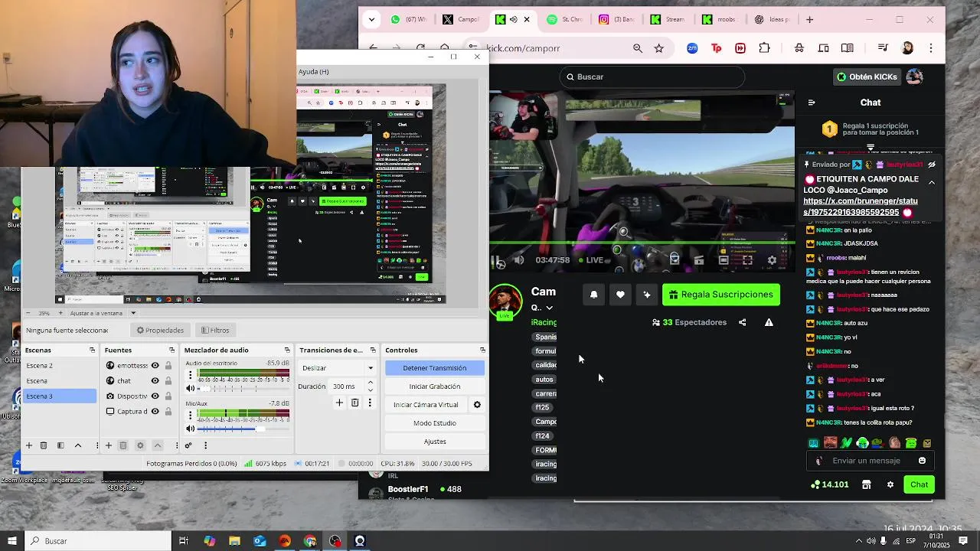The image size is (980, 551).
Task: Undock the Mezclador de audio panel
Action: [287, 350]
